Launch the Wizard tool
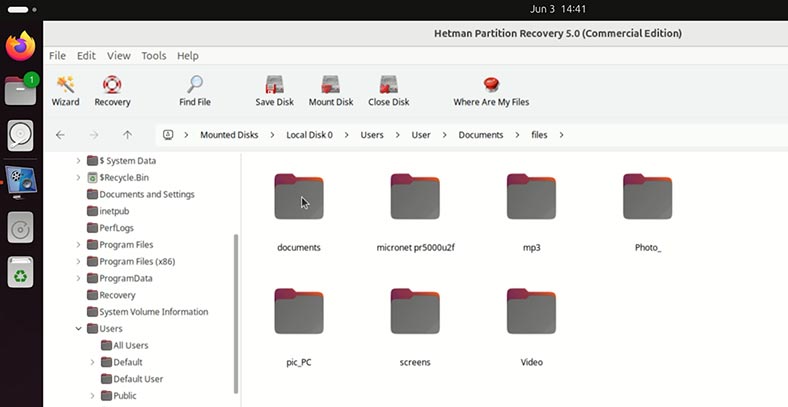 [x=65, y=91]
